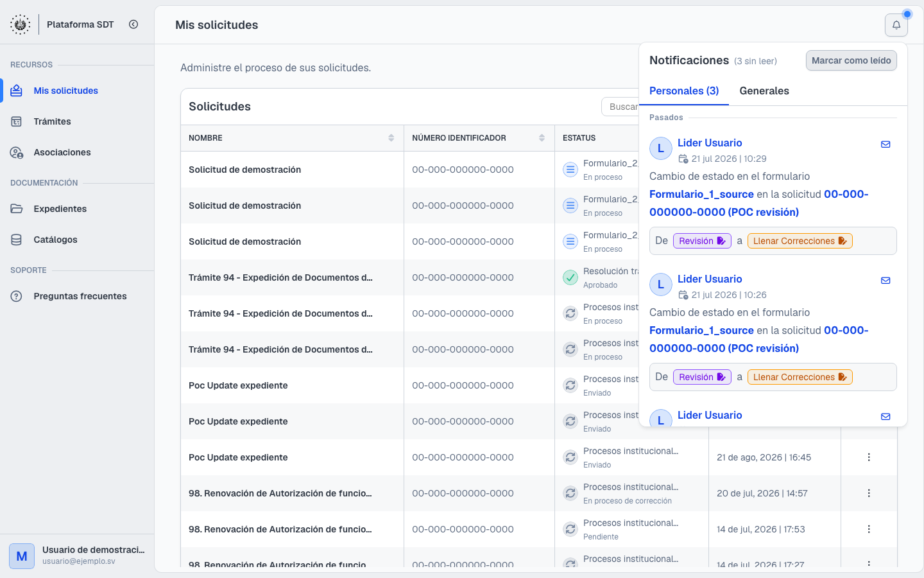Open Formulario_1_source link in the 10:26 notification
The width and height of the screenshot is (924, 578).
701,330
